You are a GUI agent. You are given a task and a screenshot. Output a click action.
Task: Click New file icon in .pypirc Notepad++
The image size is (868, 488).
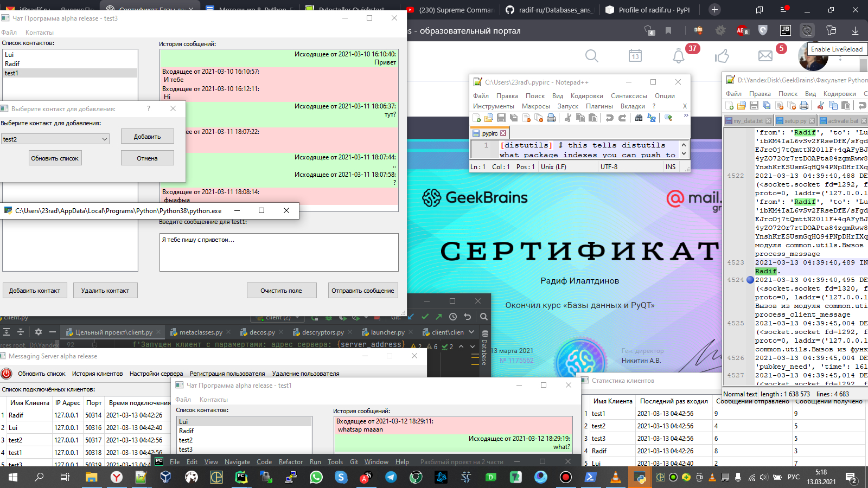[477, 118]
